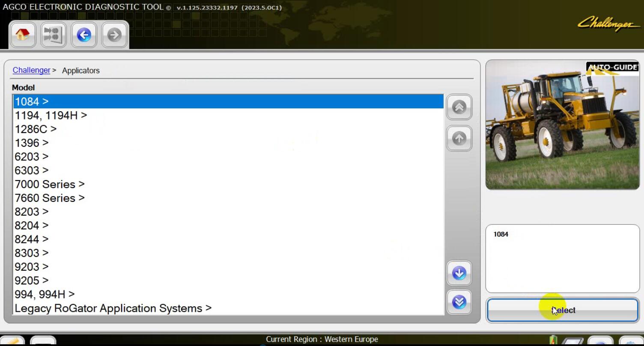Click Current Region: Western Europe status text
Viewport: 644px width, 346px height.
tap(322, 339)
